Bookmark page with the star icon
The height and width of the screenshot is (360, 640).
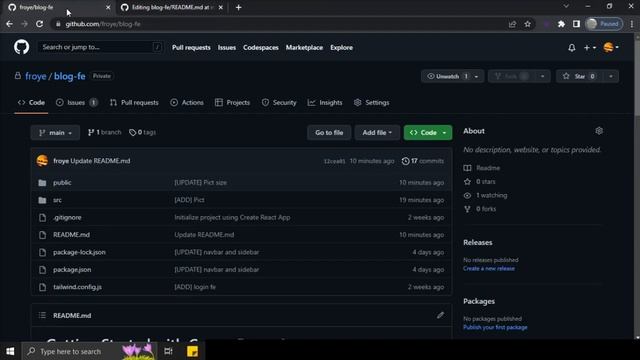point(527,24)
